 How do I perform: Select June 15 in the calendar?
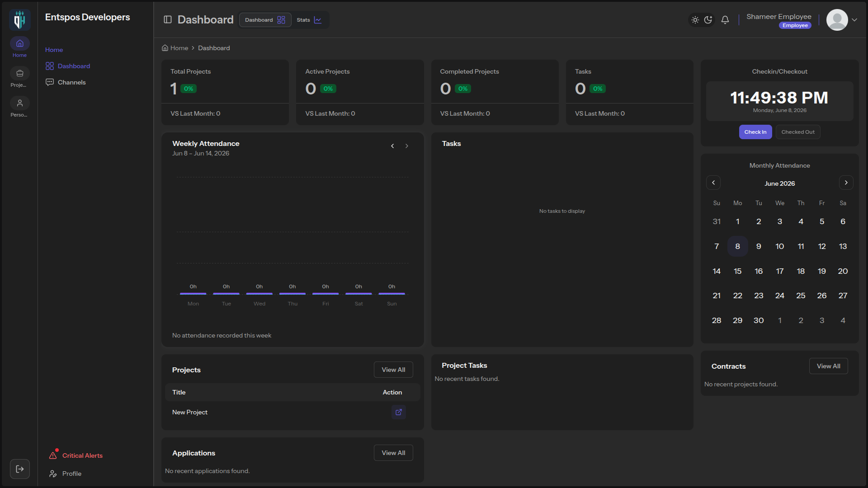[x=737, y=271]
